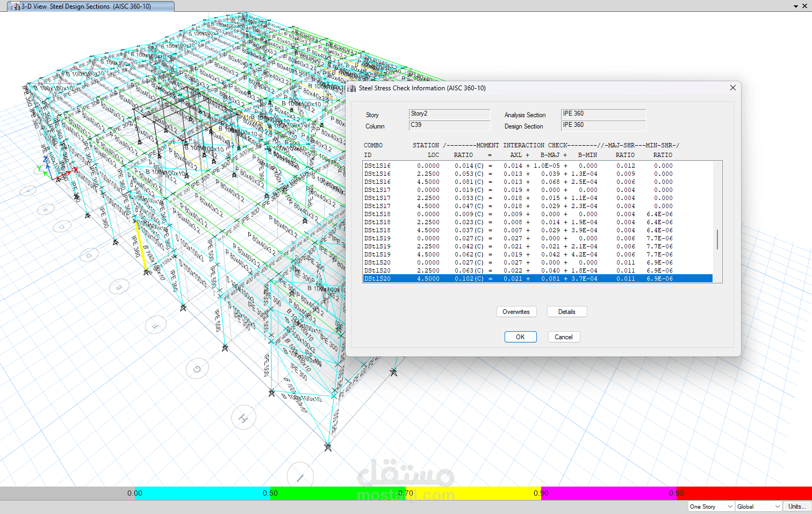812x514 pixels.
Task: Click the COMBO ID column header
Action: tap(373, 150)
